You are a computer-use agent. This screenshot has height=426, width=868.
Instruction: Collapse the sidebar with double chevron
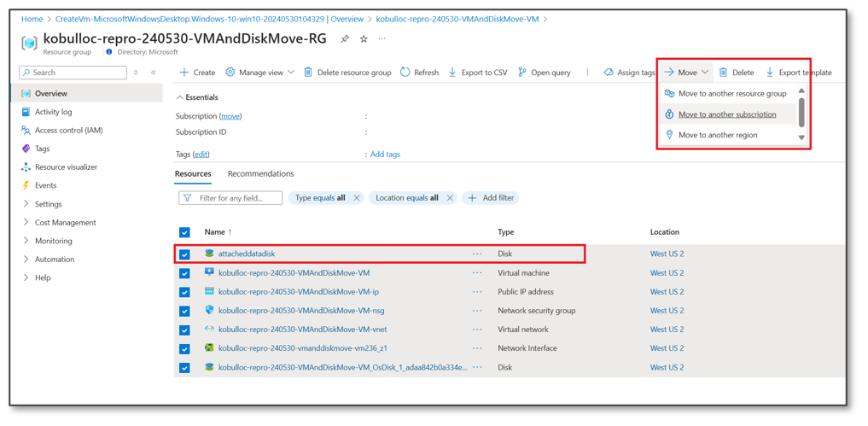[154, 73]
